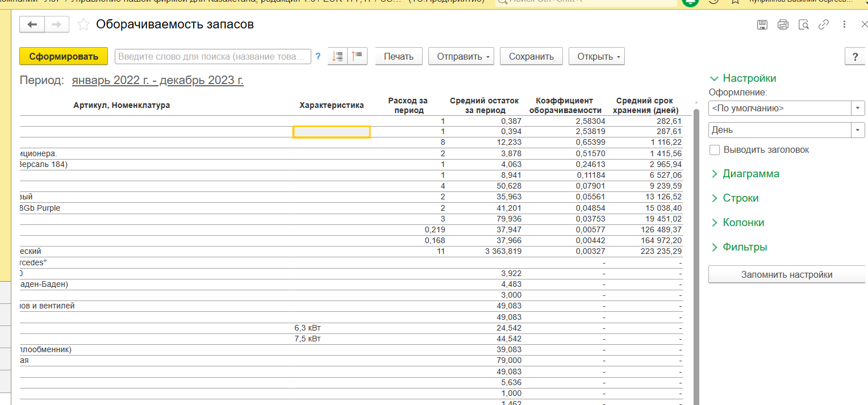Open the Отправить menu button
Screen dimensions: 868x405
(461, 56)
